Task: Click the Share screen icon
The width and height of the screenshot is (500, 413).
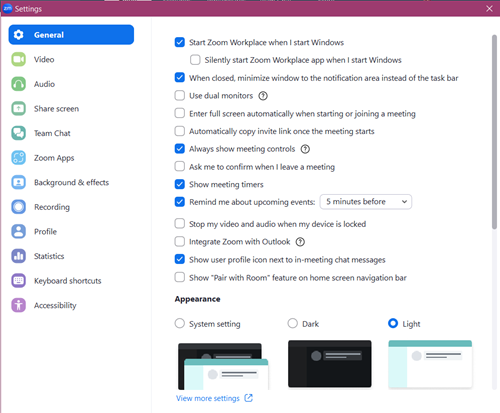Action: click(19, 109)
